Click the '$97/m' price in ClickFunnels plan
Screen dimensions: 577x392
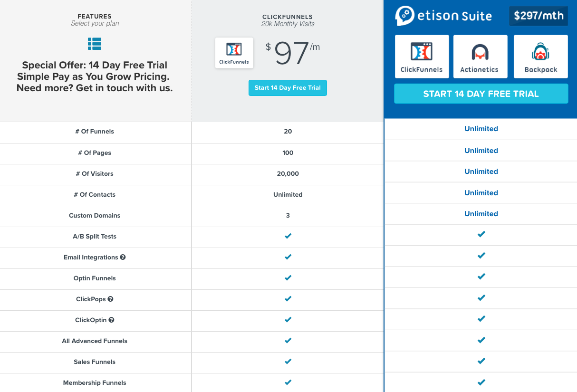(x=294, y=53)
